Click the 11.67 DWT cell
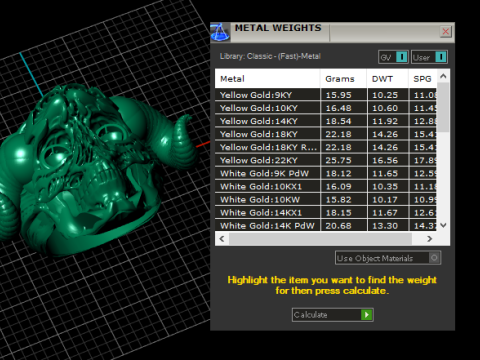480x360 pixels. coord(388,213)
